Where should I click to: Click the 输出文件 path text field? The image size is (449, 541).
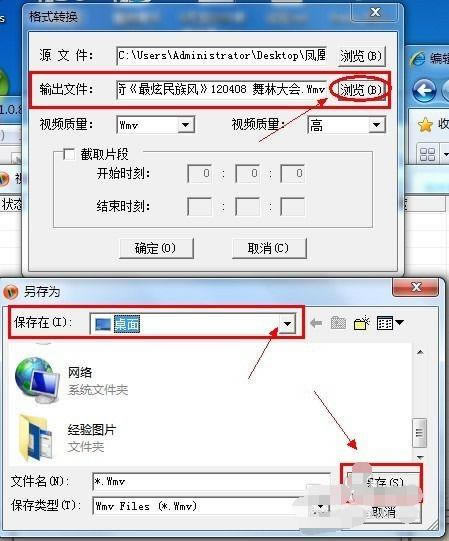tap(222, 90)
